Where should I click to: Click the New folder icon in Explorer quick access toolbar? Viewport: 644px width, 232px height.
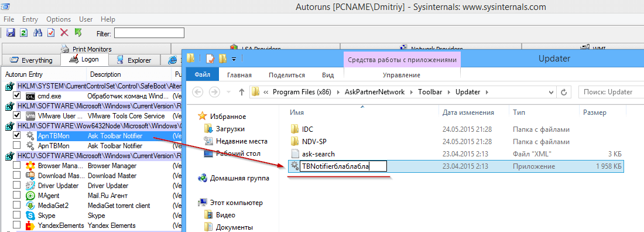tap(223, 59)
